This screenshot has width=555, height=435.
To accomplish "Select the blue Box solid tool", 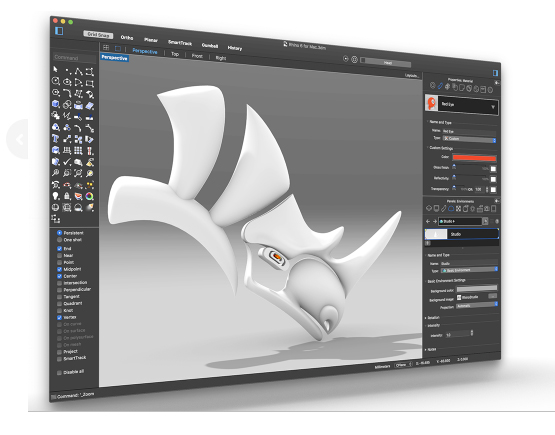I will (x=56, y=104).
